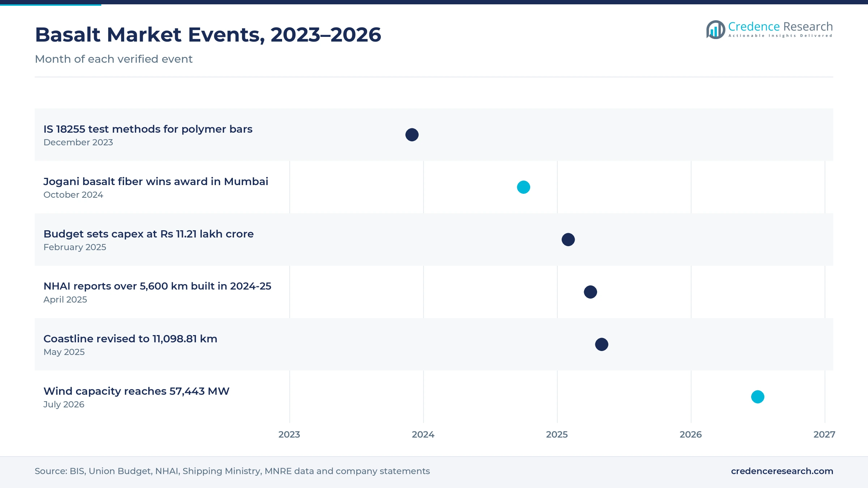Click 'Coastline revised to 11,098.81 km'
Screen dimensions: 868x488
pyautogui.click(x=130, y=339)
